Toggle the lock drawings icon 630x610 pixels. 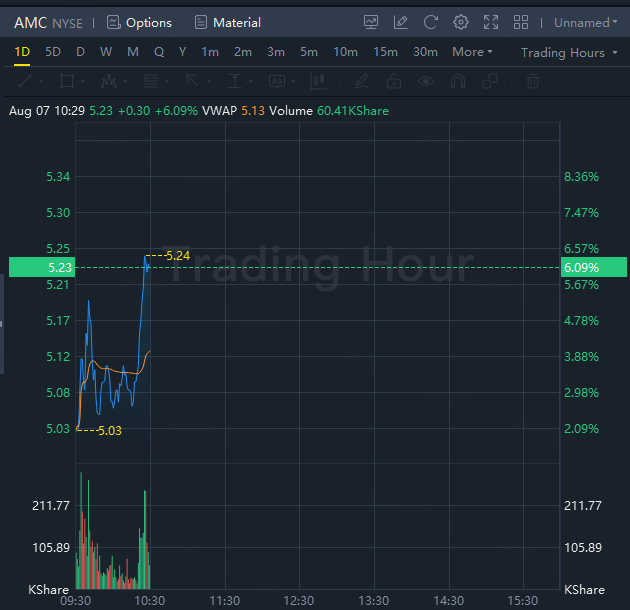pos(394,81)
